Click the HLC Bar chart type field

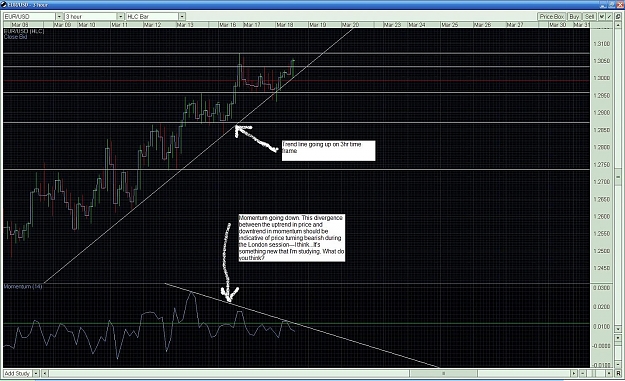[152, 16]
